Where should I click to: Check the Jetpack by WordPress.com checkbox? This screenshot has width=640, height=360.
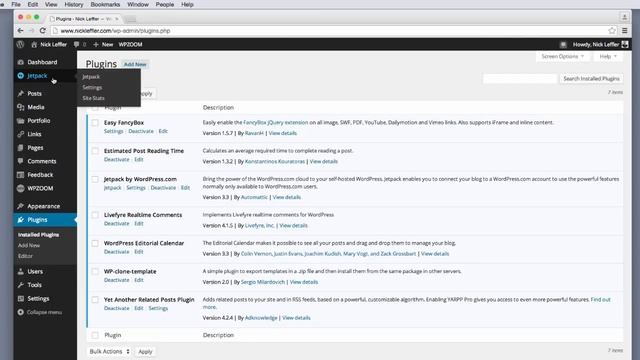95,179
